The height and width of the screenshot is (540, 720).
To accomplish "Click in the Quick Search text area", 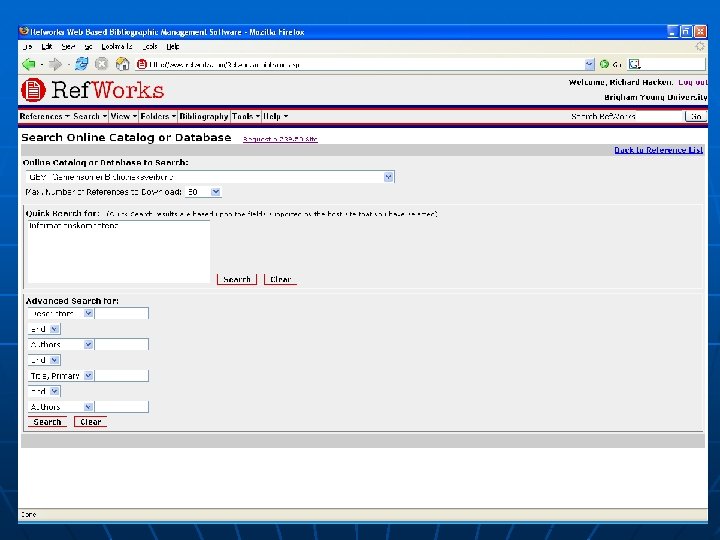I will pos(119,252).
